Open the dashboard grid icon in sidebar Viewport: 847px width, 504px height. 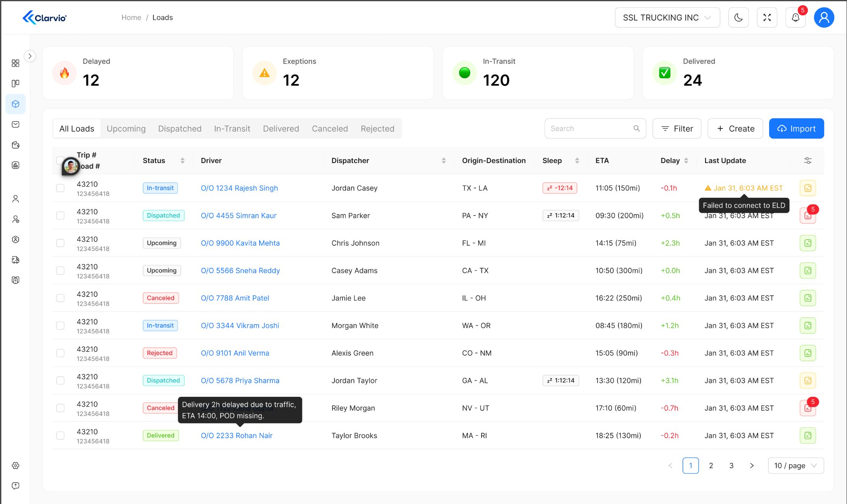point(15,63)
